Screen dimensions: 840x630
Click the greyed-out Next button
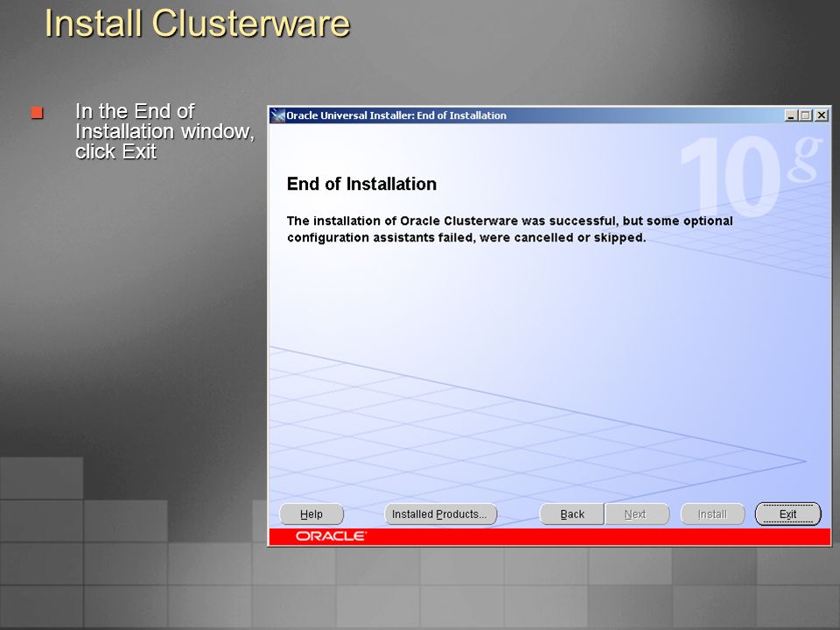637,514
